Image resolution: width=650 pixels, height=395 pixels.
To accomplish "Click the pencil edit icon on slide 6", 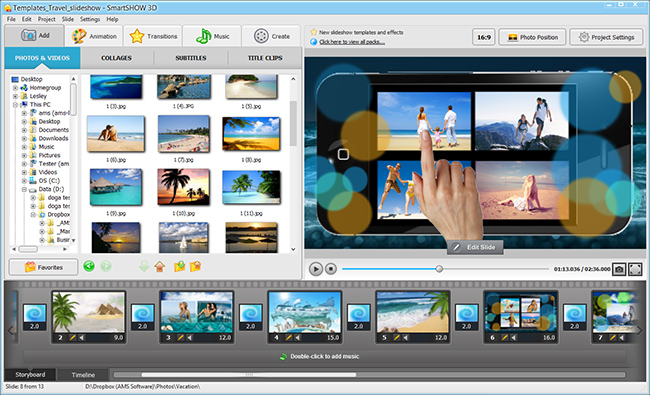I will pos(504,337).
